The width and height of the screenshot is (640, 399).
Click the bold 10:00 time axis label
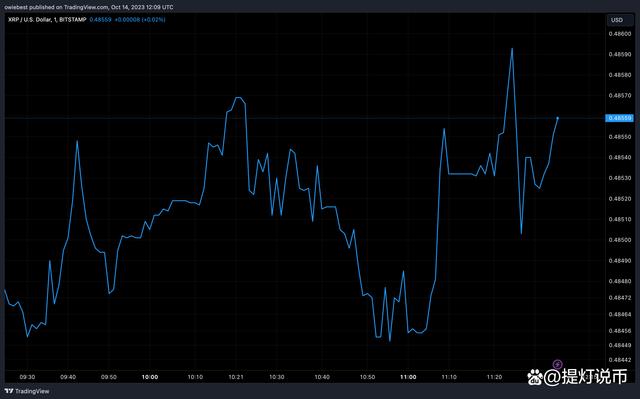click(x=150, y=377)
